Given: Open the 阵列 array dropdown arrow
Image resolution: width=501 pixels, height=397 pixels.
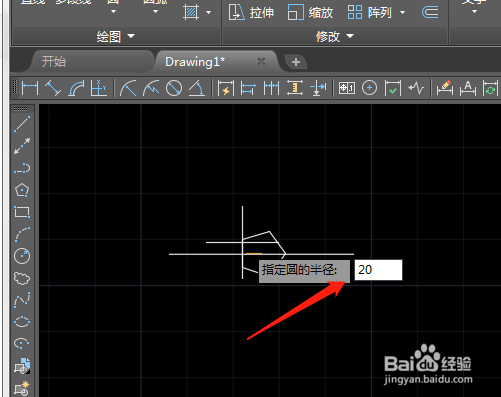Looking at the screenshot, I should (402, 13).
